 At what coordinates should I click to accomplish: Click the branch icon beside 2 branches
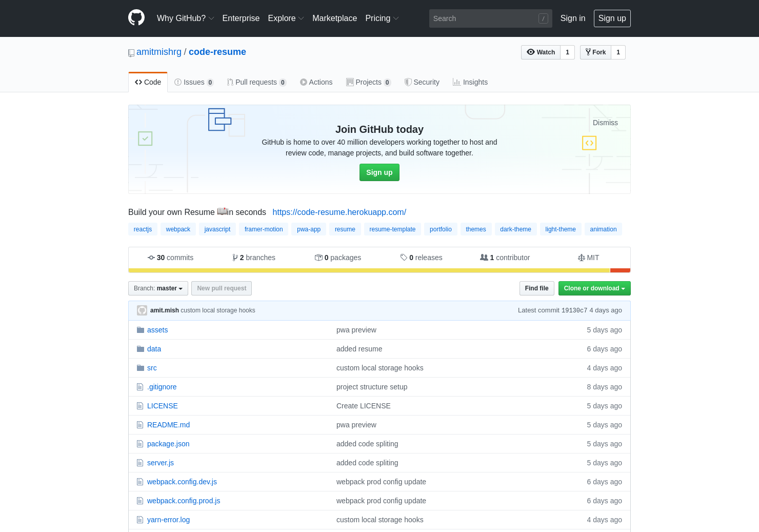click(235, 258)
